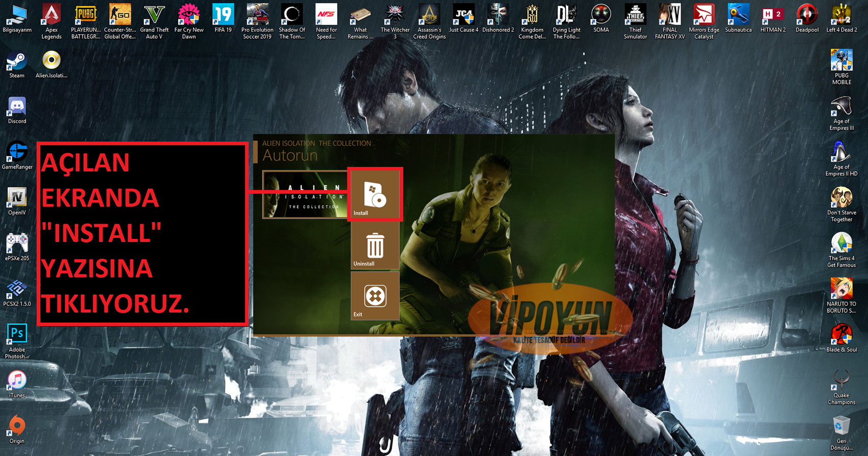Select the Deadpool desktop icon
The width and height of the screenshot is (868, 456).
click(x=807, y=18)
